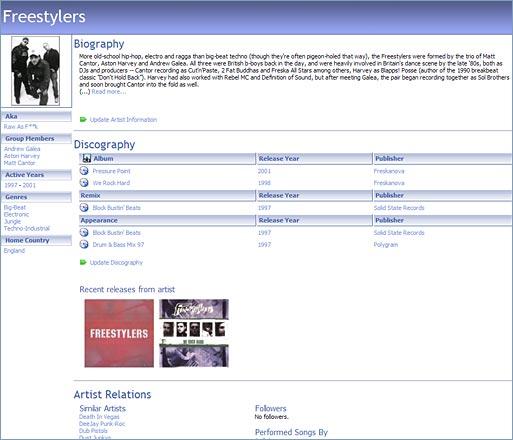Click the Raw As F**k alias
The width and height of the screenshot is (513, 440).
tap(21, 127)
